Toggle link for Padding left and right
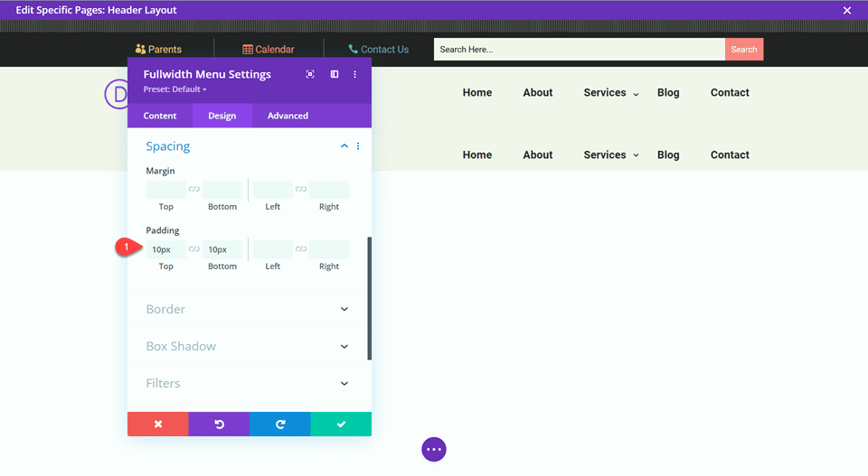 300,248
